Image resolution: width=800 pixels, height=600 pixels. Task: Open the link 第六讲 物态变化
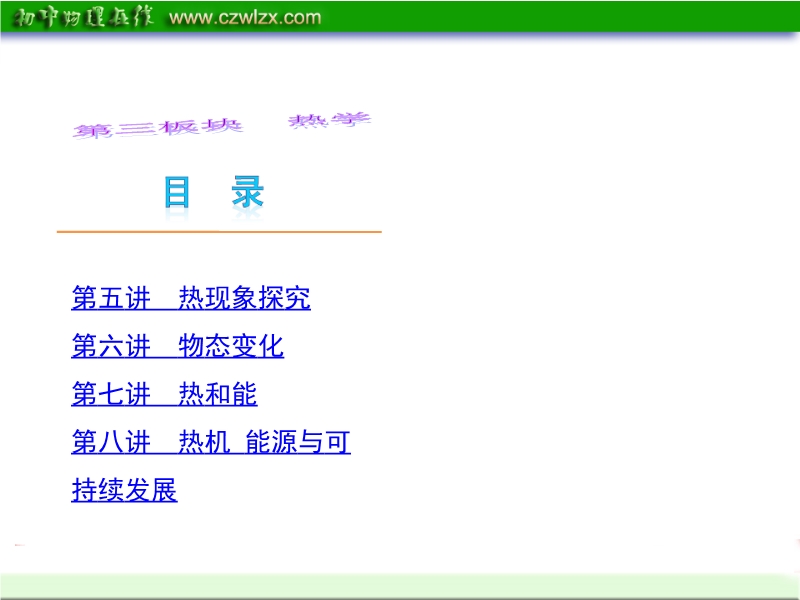[x=178, y=345]
